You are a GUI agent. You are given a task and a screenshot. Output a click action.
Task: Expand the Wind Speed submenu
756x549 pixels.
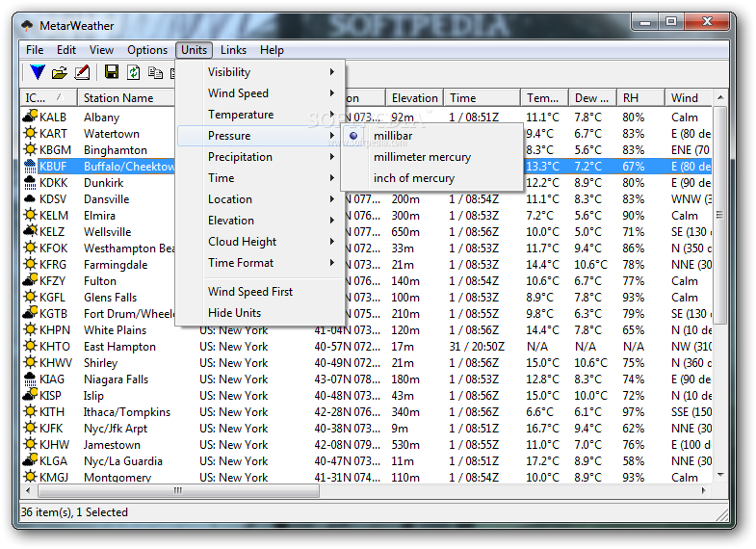[260, 93]
